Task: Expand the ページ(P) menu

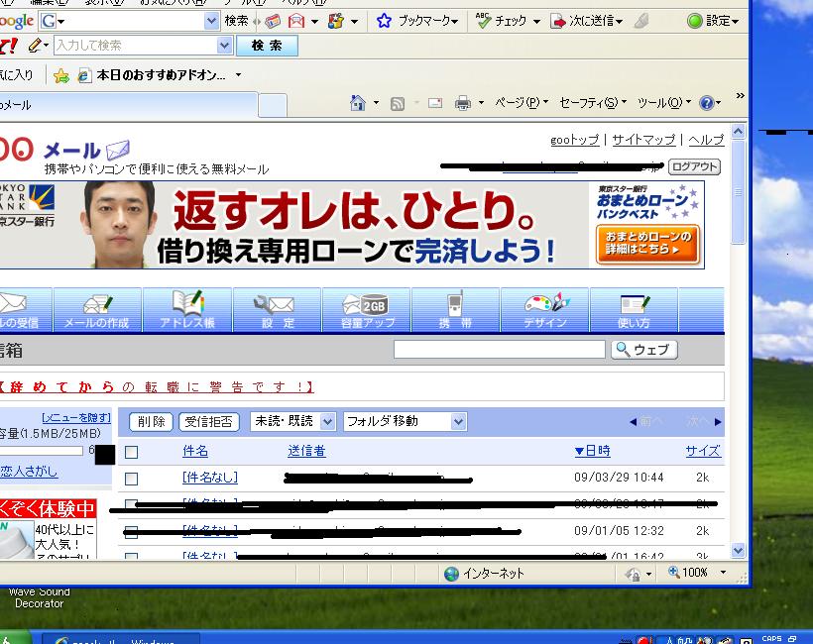Action: click(x=522, y=103)
